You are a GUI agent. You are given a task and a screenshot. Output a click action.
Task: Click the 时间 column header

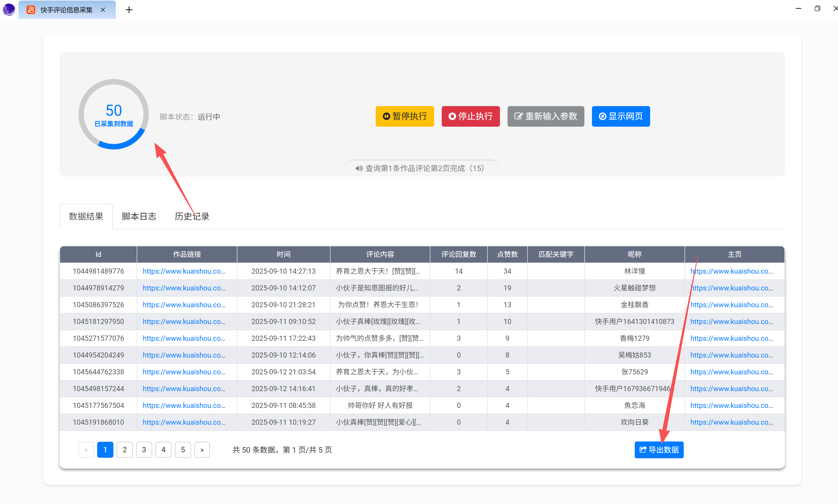[283, 254]
